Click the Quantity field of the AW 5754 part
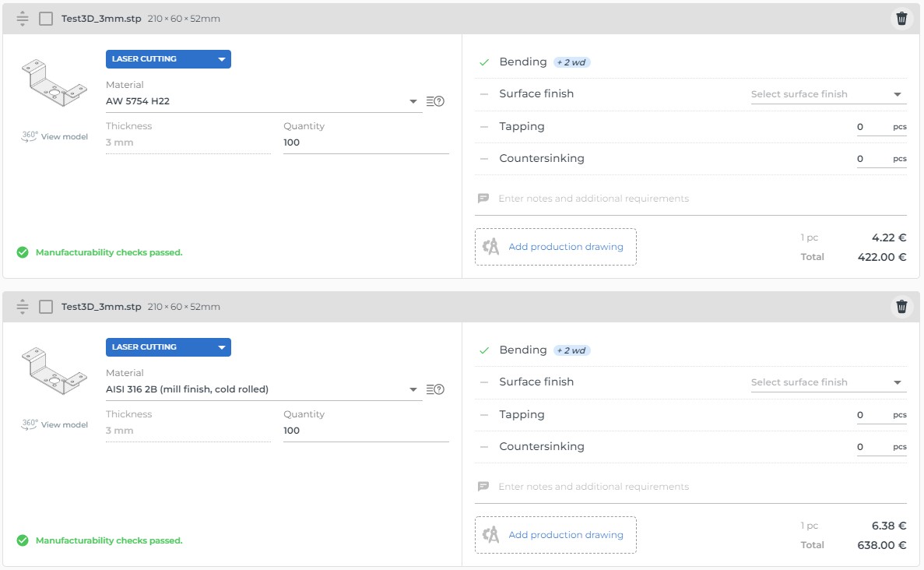The height and width of the screenshot is (570, 924). click(366, 142)
